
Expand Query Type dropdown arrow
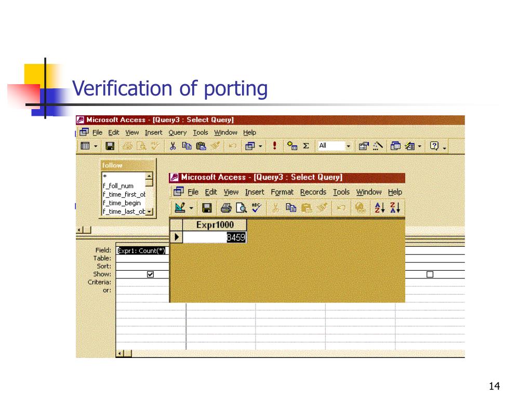click(260, 146)
